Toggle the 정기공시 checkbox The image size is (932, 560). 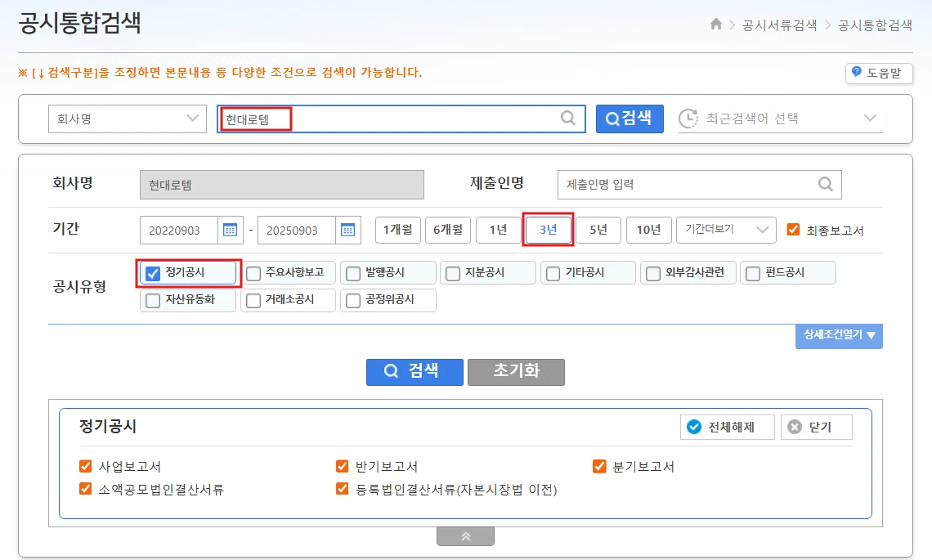(153, 274)
